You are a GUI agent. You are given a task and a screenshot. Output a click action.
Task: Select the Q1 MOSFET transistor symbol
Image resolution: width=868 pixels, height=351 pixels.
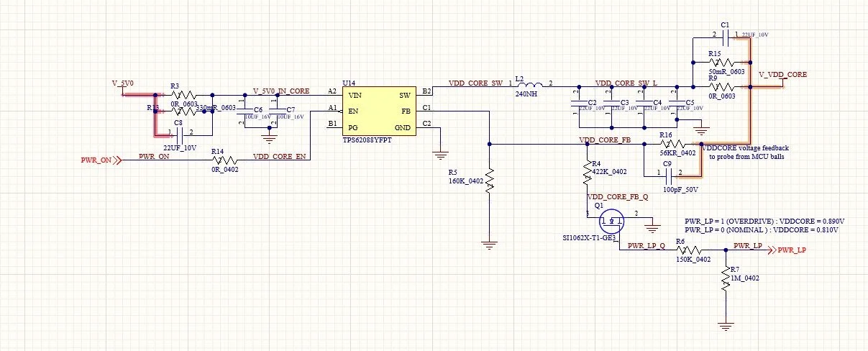(x=613, y=221)
